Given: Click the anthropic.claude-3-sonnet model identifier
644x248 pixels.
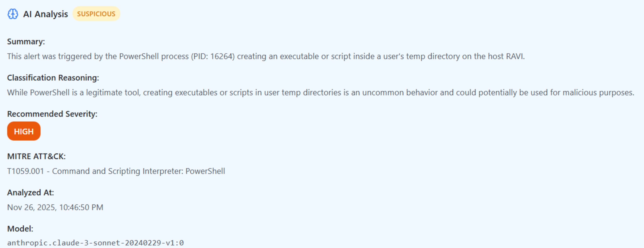Looking at the screenshot, I should pyautogui.click(x=95, y=243).
